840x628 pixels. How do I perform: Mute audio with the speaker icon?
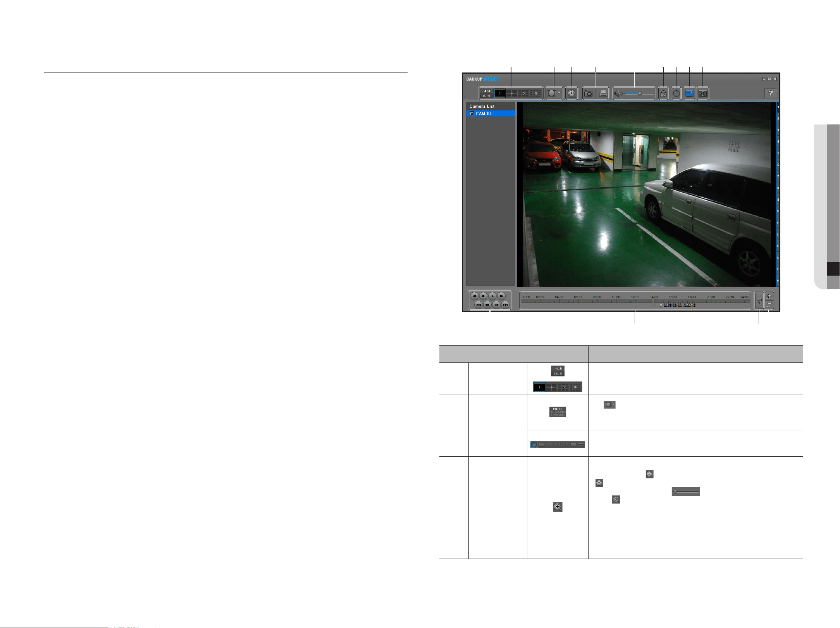[x=619, y=93]
